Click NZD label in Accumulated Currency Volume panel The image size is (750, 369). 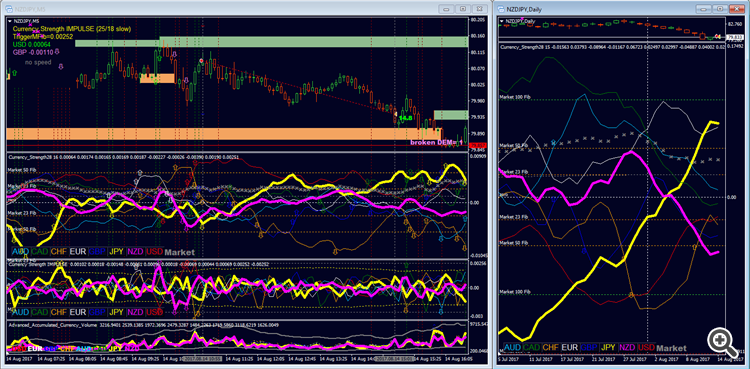click(132, 348)
